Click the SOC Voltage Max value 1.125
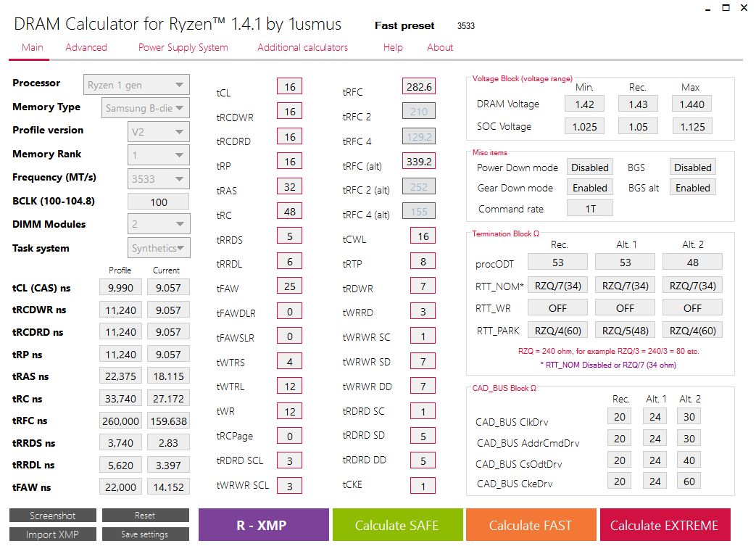 [692, 127]
